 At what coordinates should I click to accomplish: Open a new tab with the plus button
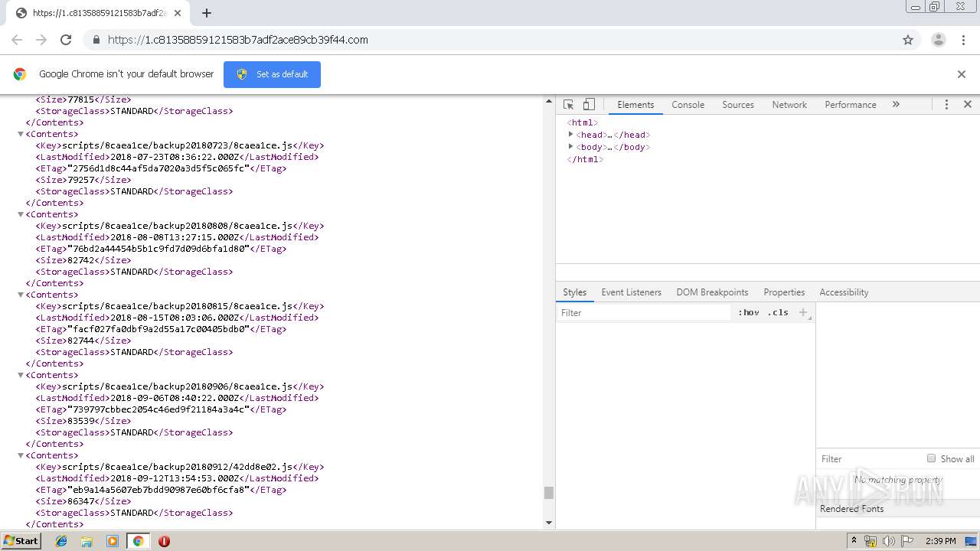coord(206,13)
